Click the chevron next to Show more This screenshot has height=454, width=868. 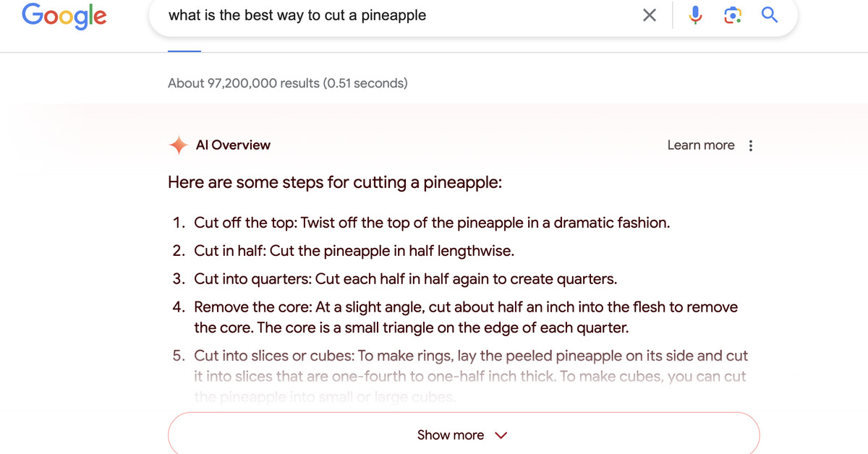pos(501,435)
